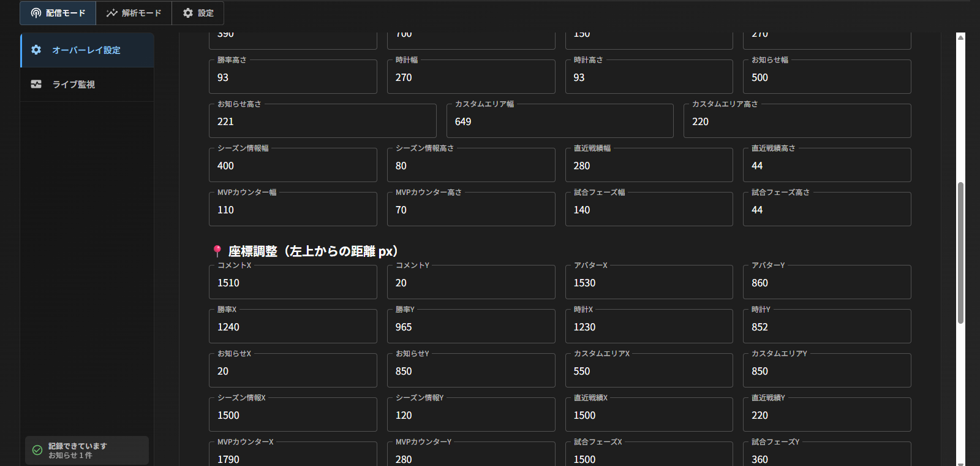980x466 pixels.
Task: Click the broadcast icon in 配信モード tab
Action: 36,13
